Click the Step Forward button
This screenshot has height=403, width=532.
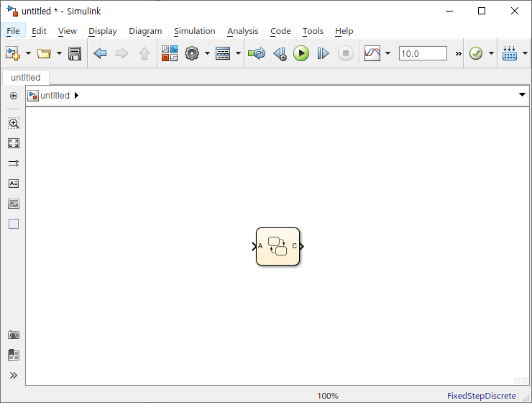pyautogui.click(x=323, y=53)
